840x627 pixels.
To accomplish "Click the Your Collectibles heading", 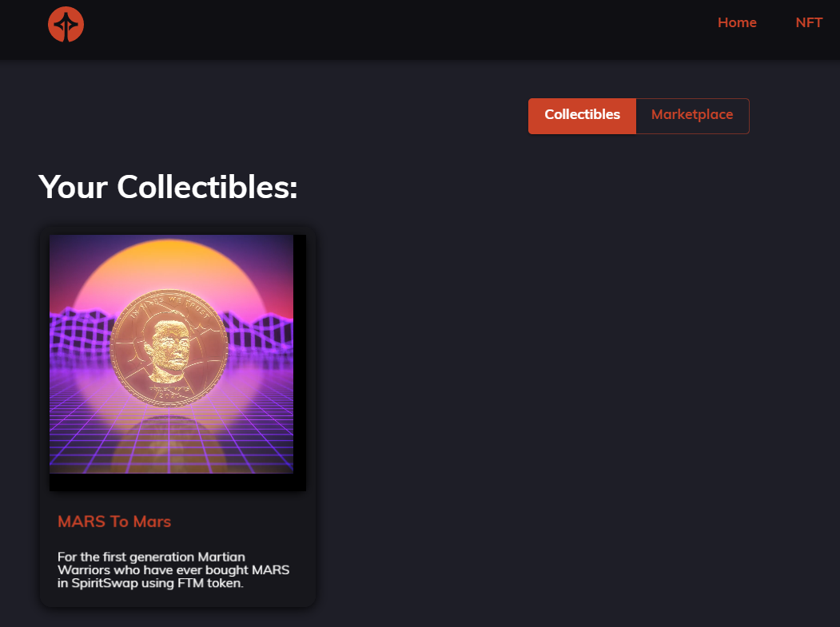I will (168, 187).
